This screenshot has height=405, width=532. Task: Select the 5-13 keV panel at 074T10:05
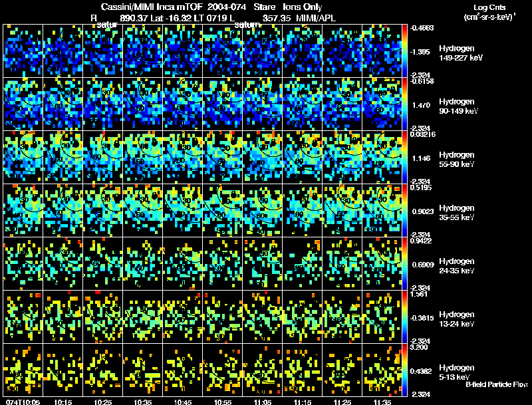point(23,370)
